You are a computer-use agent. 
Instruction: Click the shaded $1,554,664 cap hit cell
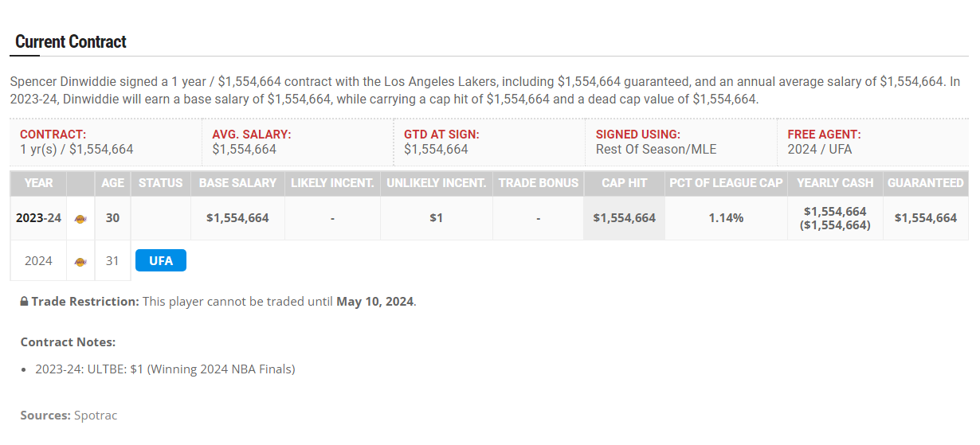(625, 218)
